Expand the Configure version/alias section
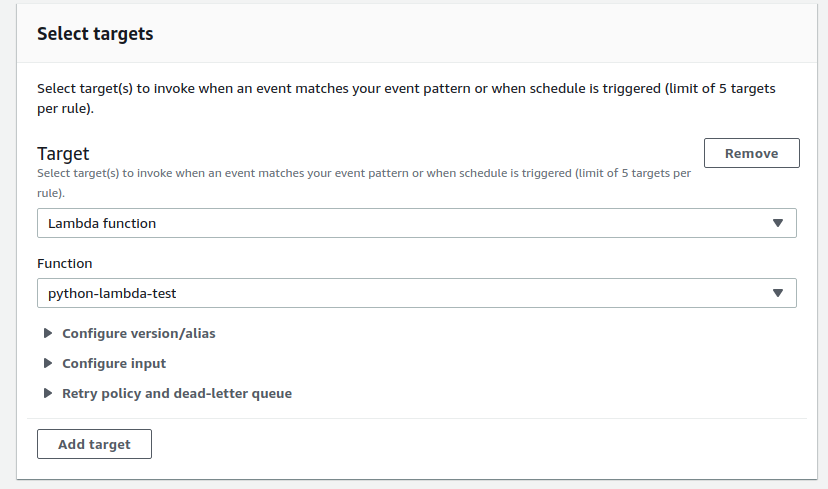 [138, 333]
